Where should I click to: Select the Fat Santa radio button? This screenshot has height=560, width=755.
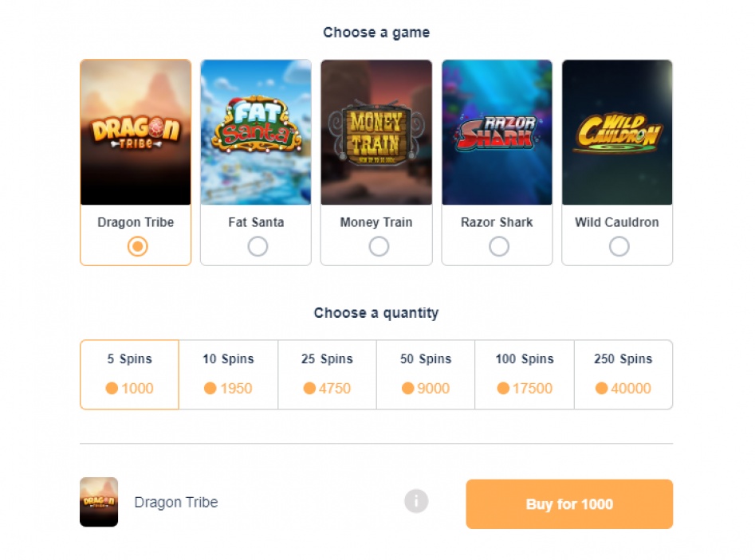[x=258, y=246]
